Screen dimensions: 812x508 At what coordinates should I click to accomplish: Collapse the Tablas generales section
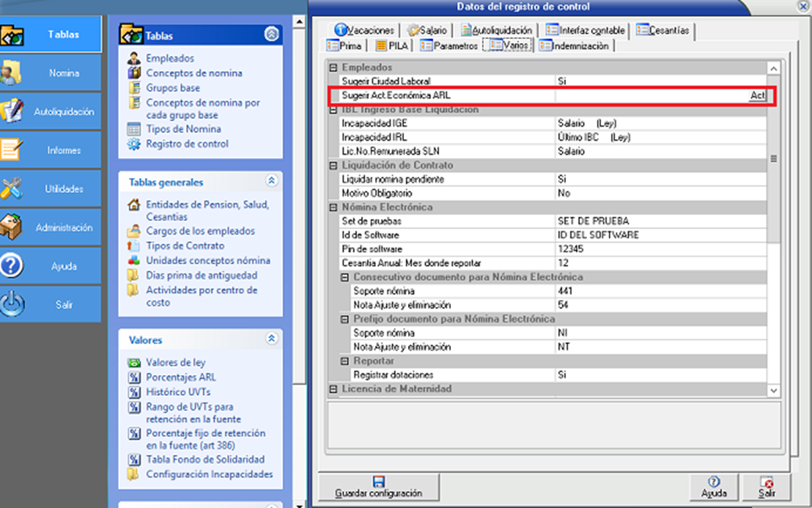(x=271, y=181)
